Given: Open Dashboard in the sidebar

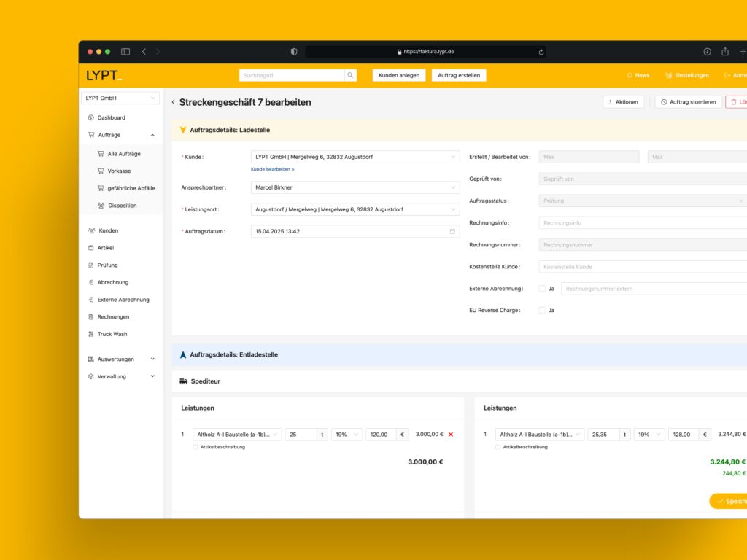Looking at the screenshot, I should click(111, 117).
